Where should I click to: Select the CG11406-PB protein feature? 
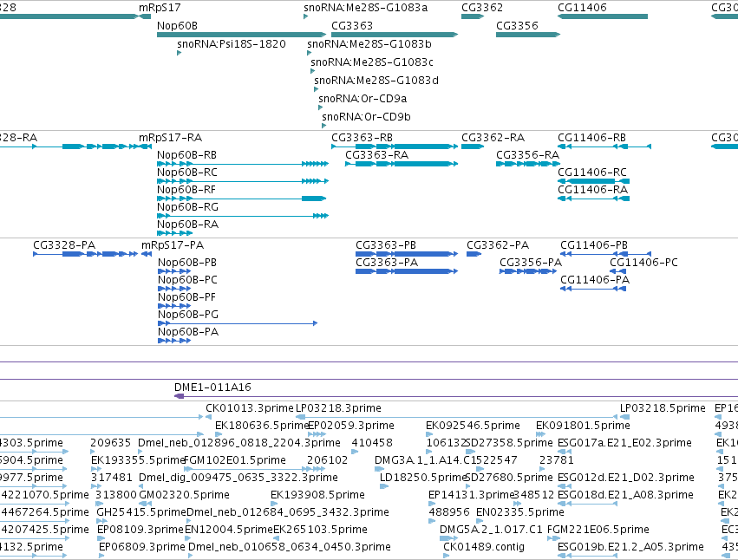605,254
